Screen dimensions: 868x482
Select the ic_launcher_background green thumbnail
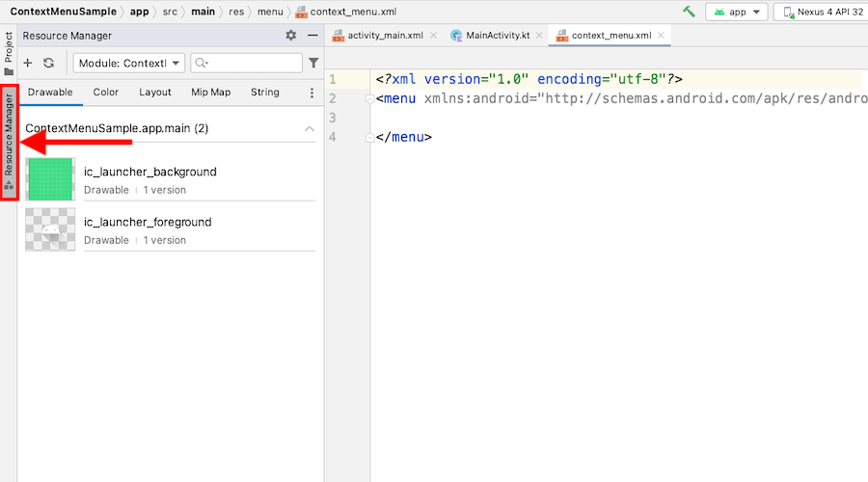[x=50, y=179]
